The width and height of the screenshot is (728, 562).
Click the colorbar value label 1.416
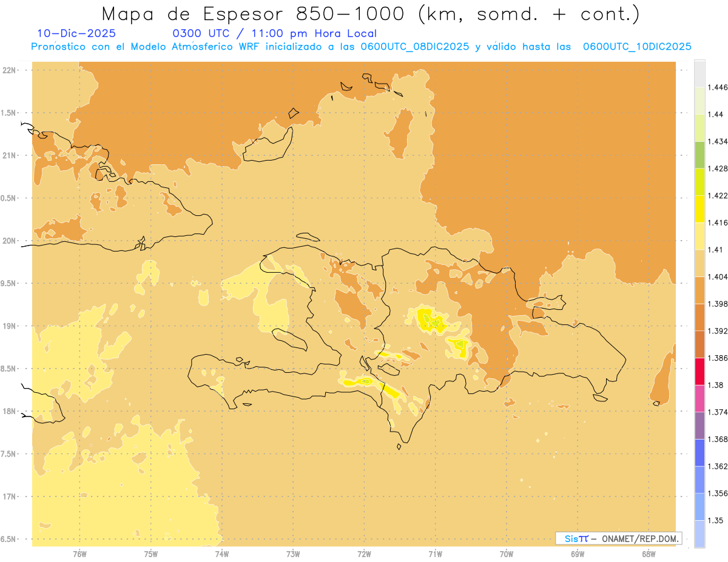718,222
